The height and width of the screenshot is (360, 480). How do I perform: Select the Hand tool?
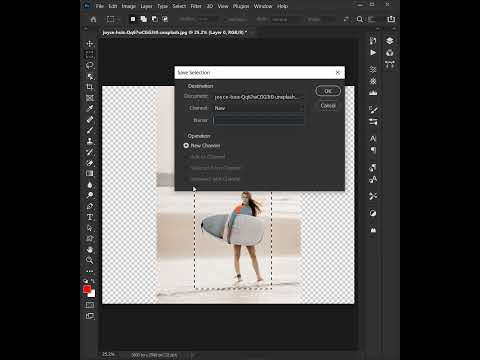coord(90,250)
